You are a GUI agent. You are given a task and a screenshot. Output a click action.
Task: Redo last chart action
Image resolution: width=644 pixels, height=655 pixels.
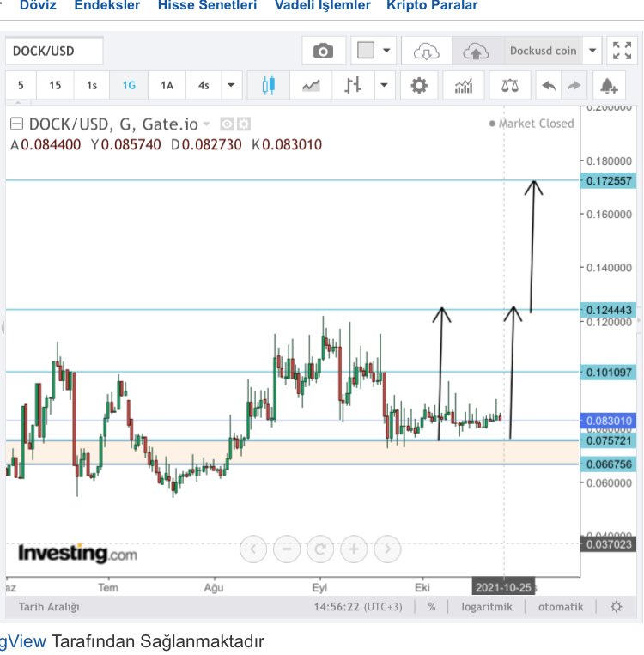[574, 85]
